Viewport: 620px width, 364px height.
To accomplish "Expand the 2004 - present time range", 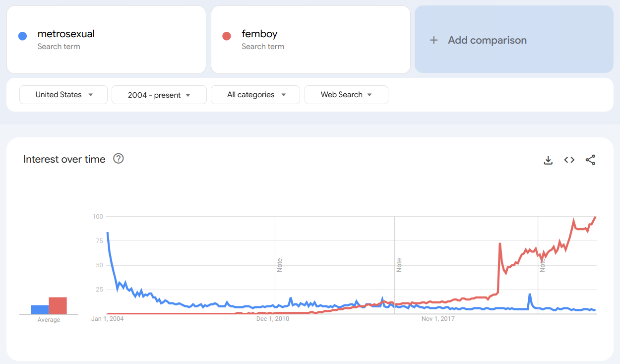I will coord(159,95).
